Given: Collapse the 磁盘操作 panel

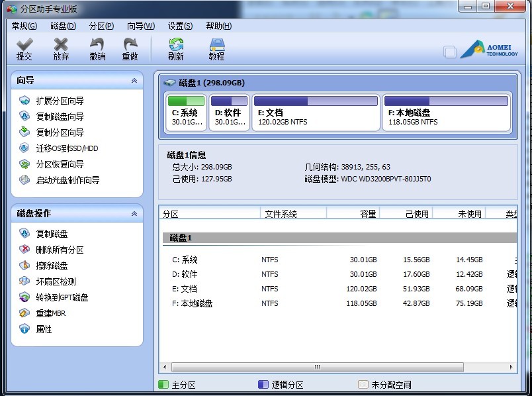Looking at the screenshot, I should pyautogui.click(x=134, y=214).
